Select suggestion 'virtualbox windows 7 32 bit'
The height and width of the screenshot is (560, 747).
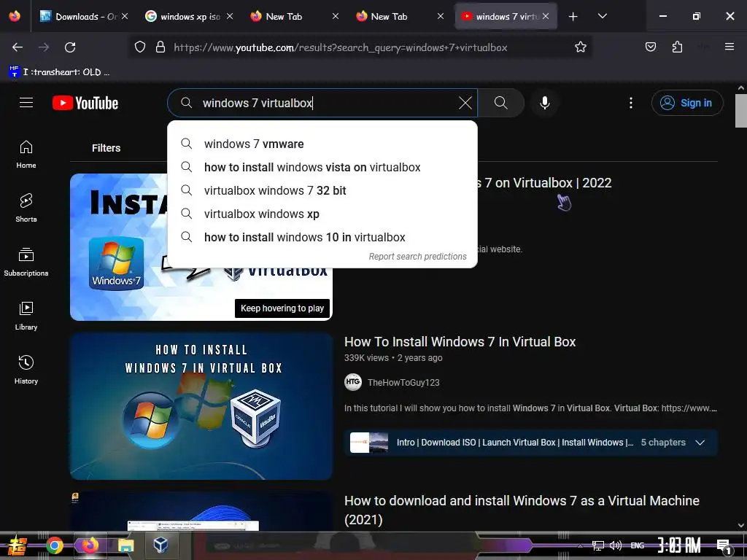[x=322, y=190]
